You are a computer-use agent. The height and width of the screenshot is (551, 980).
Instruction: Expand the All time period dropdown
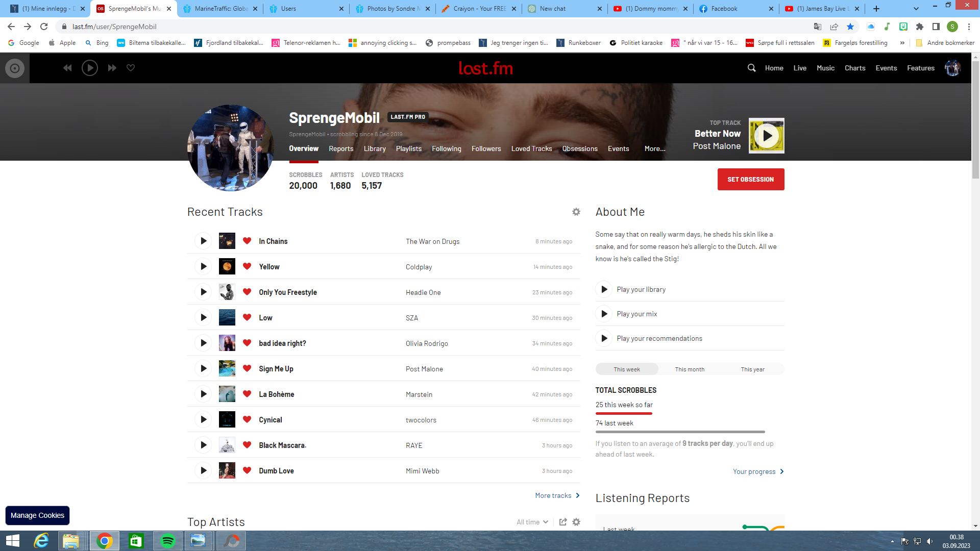click(x=532, y=522)
